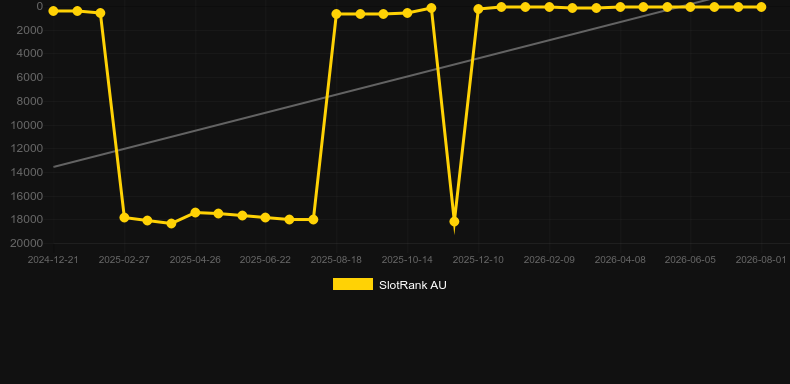Select the yellow data point above 2025-06-22
790x384 pixels.
click(x=266, y=217)
